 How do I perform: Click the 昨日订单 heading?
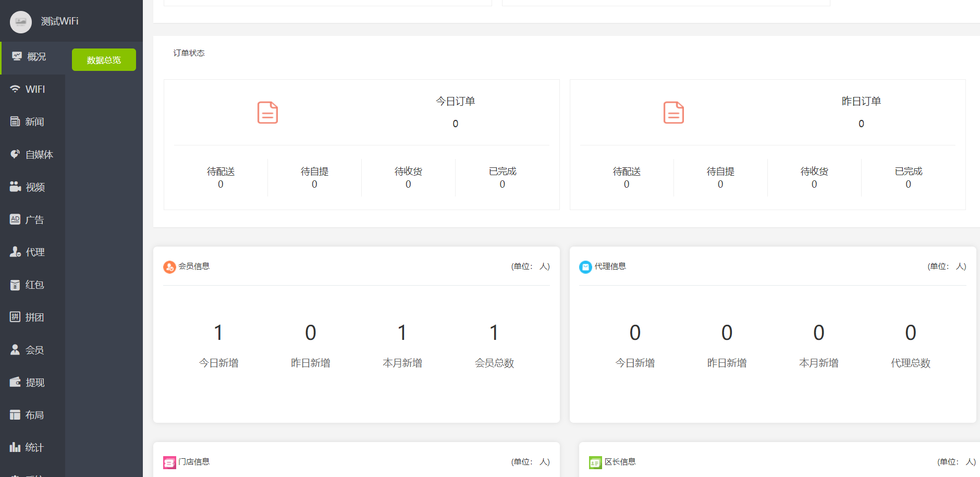861,101
